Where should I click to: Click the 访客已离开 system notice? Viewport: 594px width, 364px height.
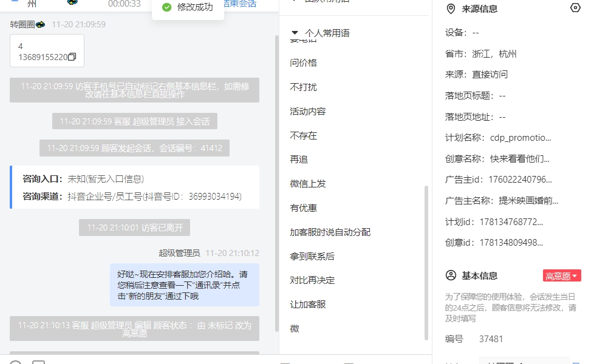[x=134, y=227]
